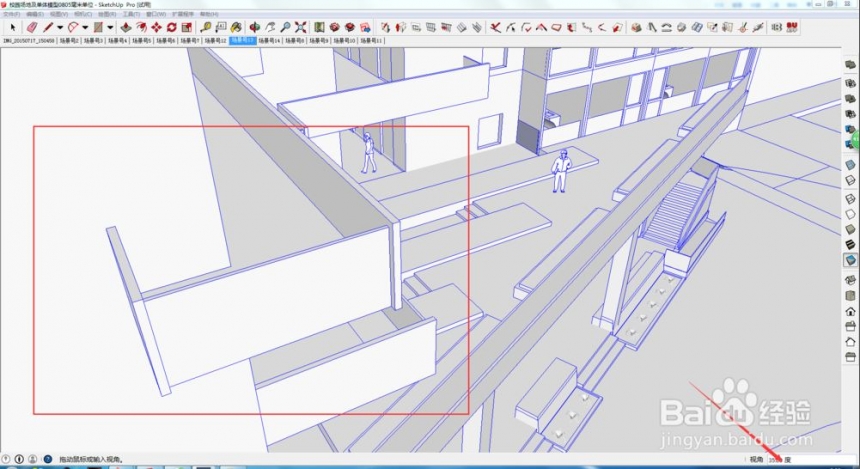Select the Arc tool
This screenshot has height=469, width=860.
[x=73, y=27]
